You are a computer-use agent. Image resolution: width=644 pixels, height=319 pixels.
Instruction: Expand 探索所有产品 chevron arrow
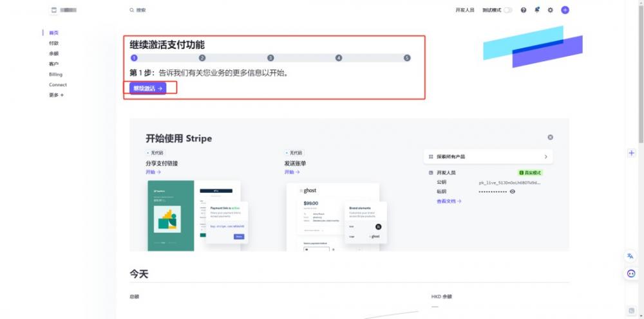(546, 157)
